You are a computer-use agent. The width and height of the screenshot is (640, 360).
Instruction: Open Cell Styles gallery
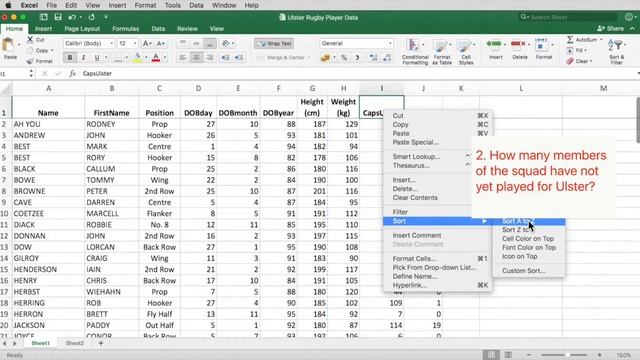click(466, 51)
